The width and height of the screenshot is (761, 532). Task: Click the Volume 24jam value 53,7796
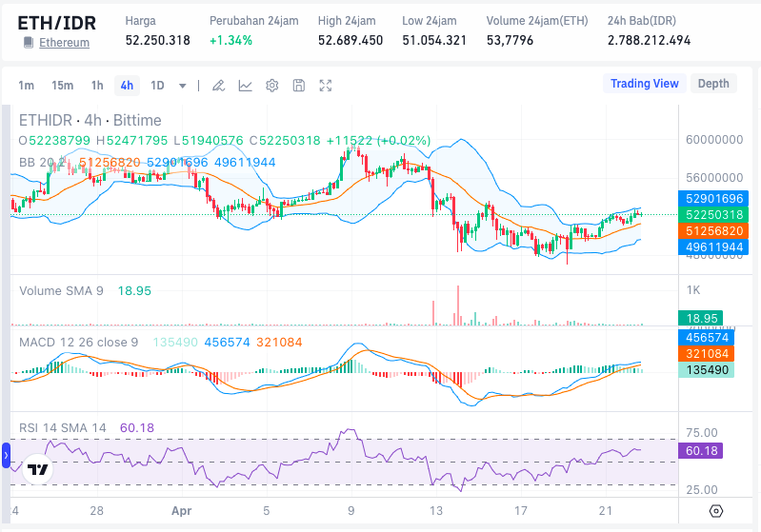pos(511,40)
